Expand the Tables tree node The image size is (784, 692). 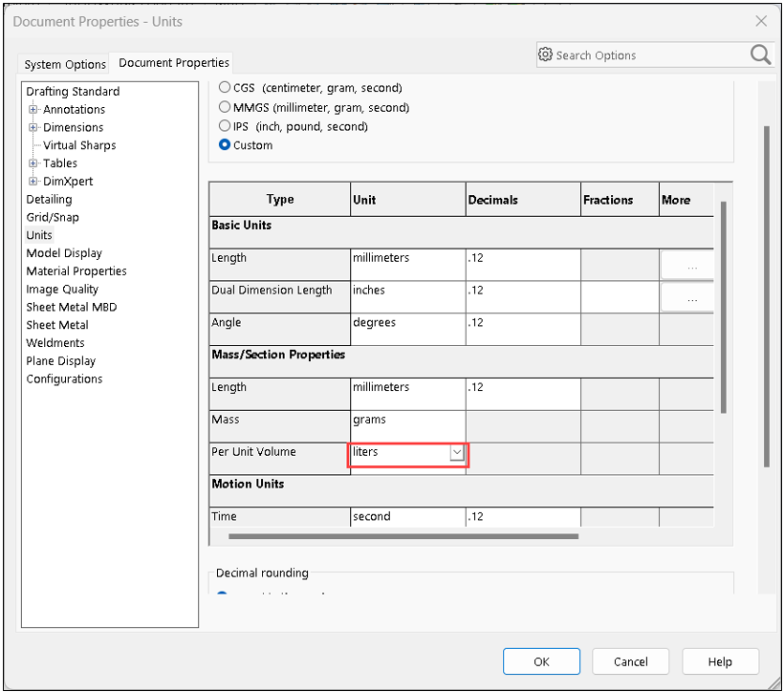click(x=33, y=162)
